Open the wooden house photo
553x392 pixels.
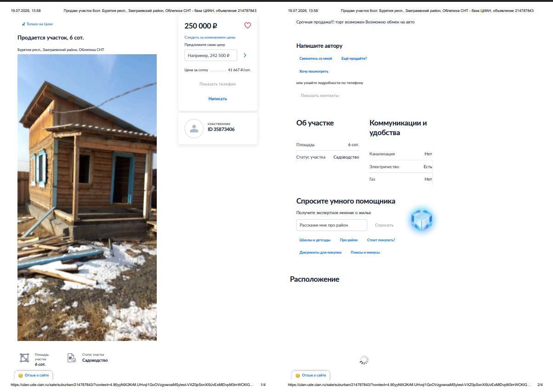(87, 198)
